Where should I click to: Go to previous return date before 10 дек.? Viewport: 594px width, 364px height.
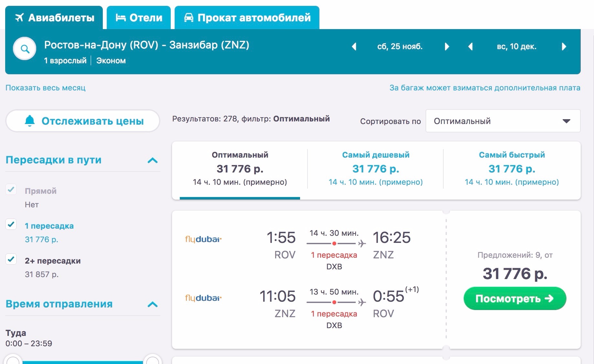[470, 47]
